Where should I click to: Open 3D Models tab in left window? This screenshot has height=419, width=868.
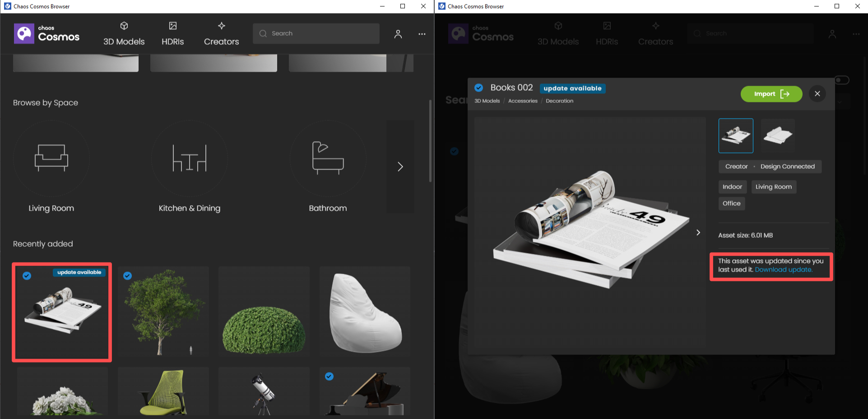click(124, 34)
